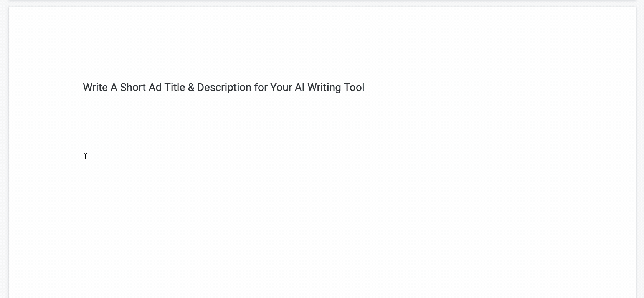
Task: Click the word "Short" in the heading
Action: (x=133, y=88)
